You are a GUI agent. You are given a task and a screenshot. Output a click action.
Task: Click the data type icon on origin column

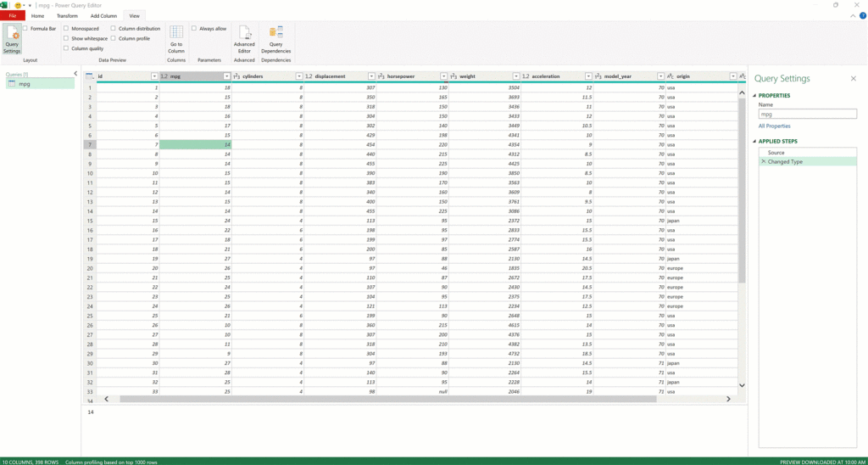(670, 76)
